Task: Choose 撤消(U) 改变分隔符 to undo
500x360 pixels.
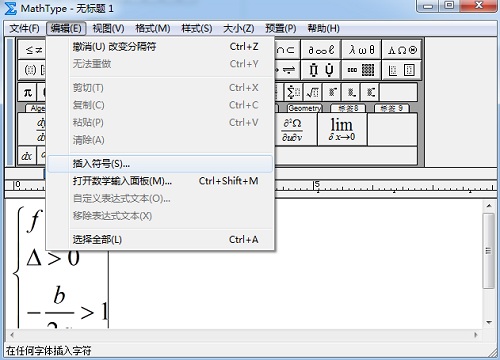Action: (160, 47)
